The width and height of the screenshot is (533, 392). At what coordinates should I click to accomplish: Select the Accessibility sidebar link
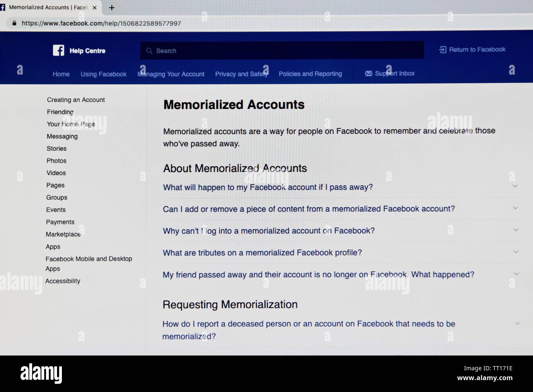click(63, 281)
